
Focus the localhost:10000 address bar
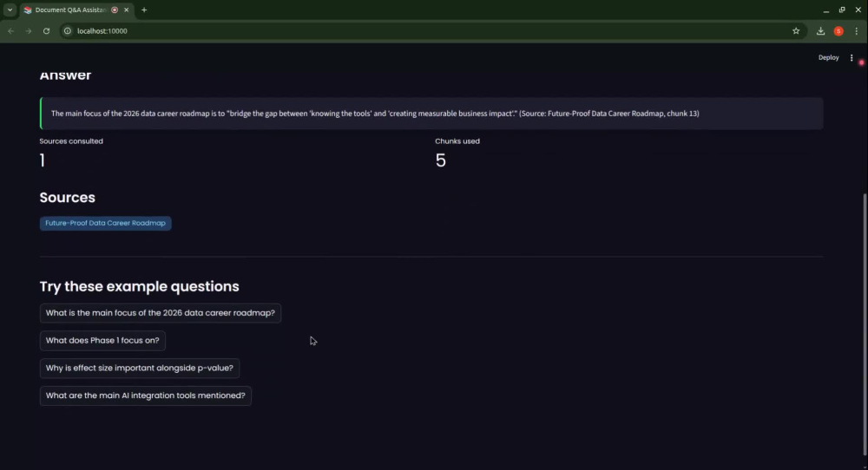click(431, 31)
